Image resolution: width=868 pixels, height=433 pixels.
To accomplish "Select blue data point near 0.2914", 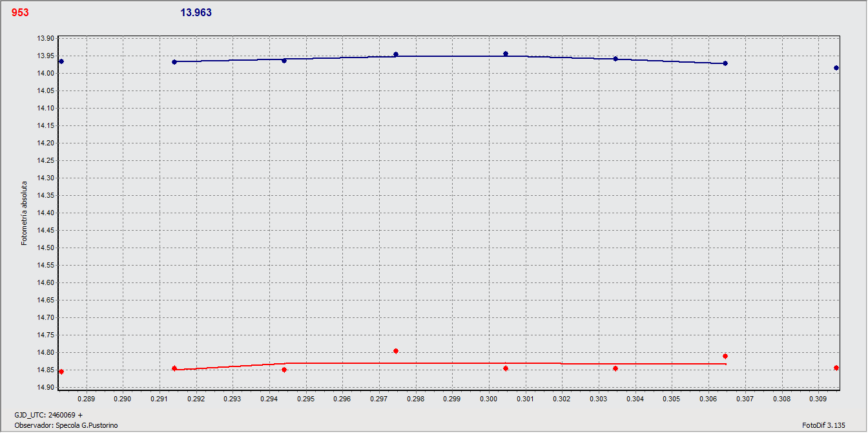I will click(x=174, y=62).
